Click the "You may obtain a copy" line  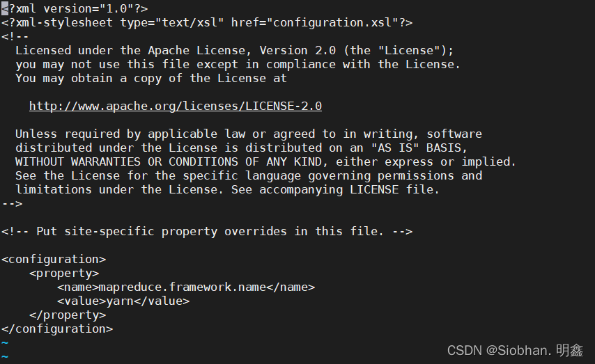(x=150, y=79)
